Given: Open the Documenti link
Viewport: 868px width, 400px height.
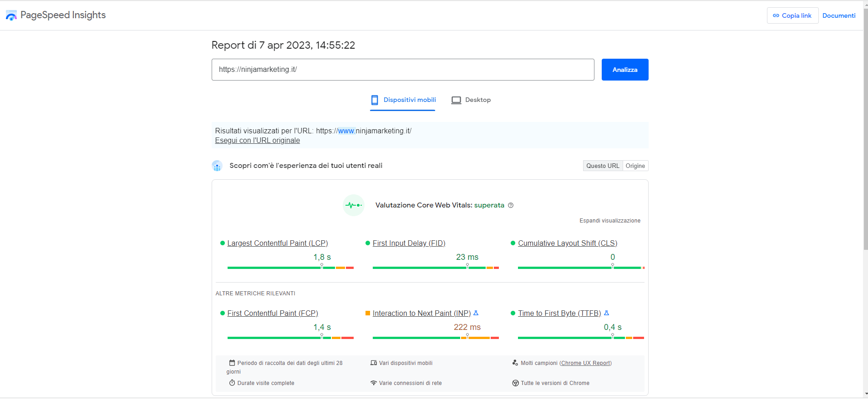Looking at the screenshot, I should tap(838, 15).
